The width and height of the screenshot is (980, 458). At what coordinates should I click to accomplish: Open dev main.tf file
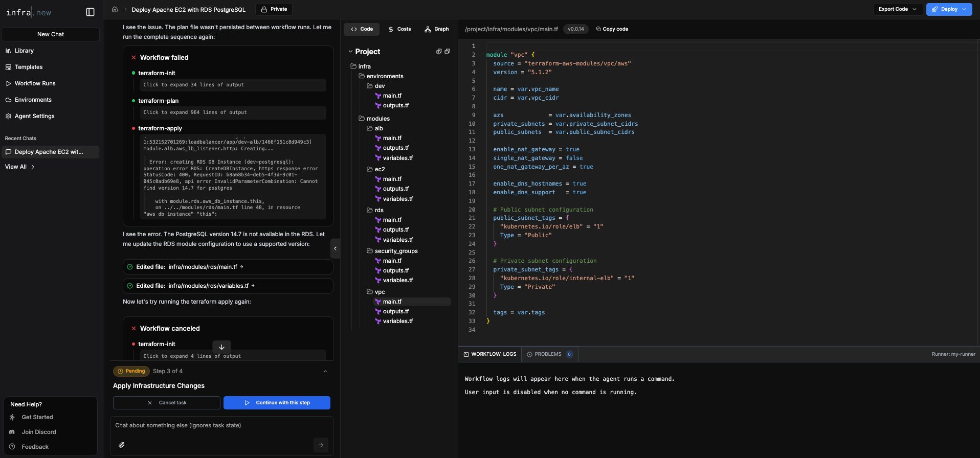389,96
